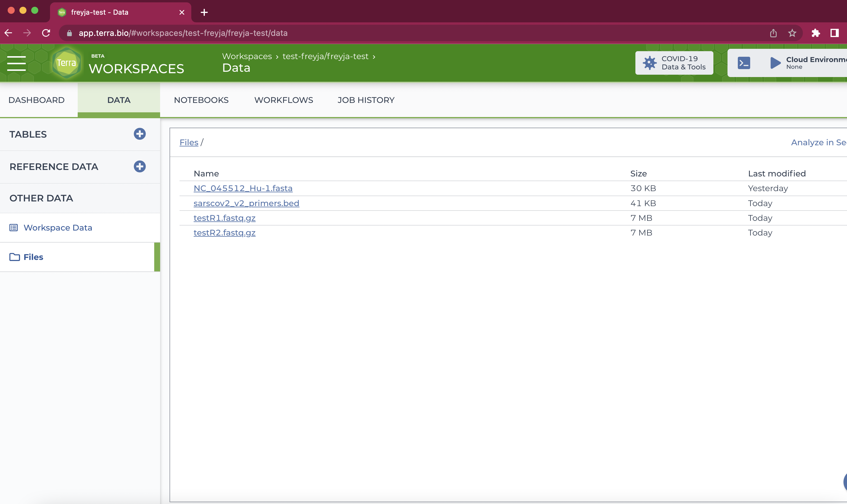Open testR2.fastq.gz file link
The height and width of the screenshot is (504, 847).
tap(225, 233)
